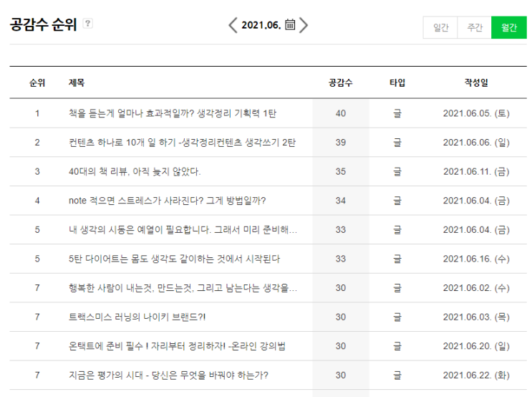Click the rank number 2
The width and height of the screenshot is (532, 397).
(x=37, y=143)
